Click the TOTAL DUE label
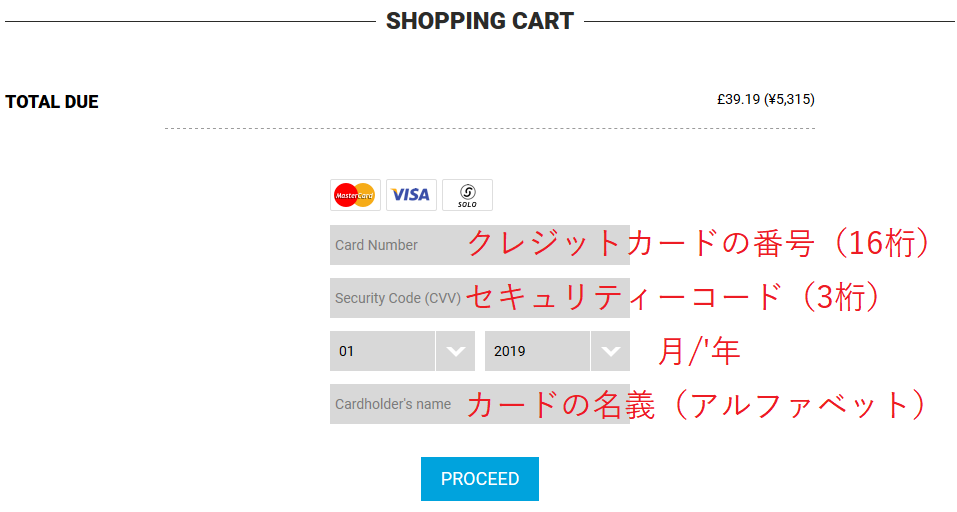The width and height of the screenshot is (957, 512). pyautogui.click(x=52, y=102)
